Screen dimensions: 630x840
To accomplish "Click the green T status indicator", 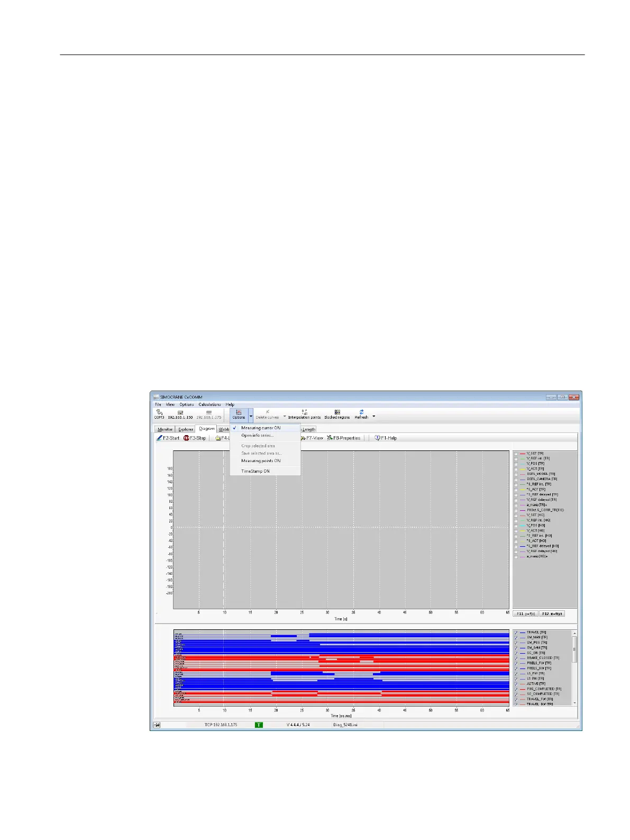I will [x=259, y=725].
